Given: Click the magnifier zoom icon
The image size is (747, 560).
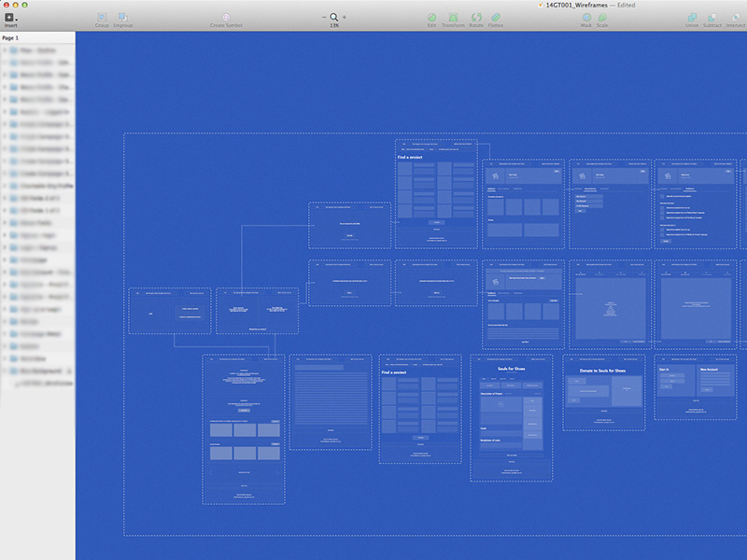Looking at the screenshot, I should (334, 17).
